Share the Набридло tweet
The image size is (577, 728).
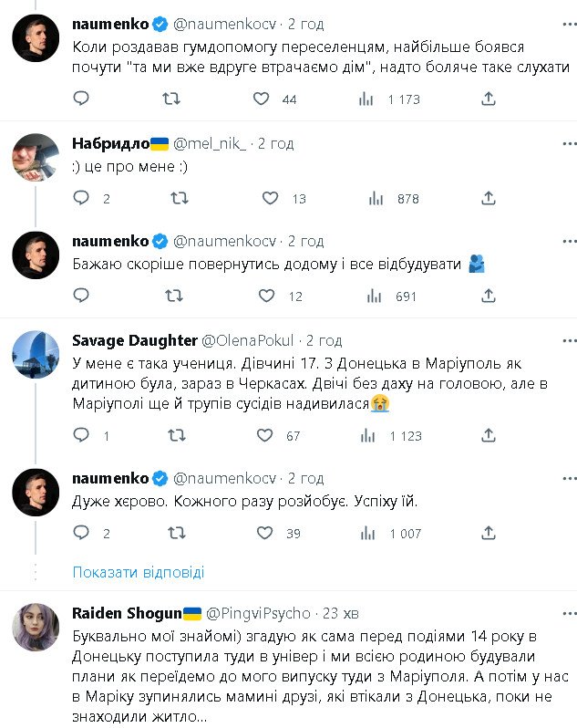(x=488, y=198)
